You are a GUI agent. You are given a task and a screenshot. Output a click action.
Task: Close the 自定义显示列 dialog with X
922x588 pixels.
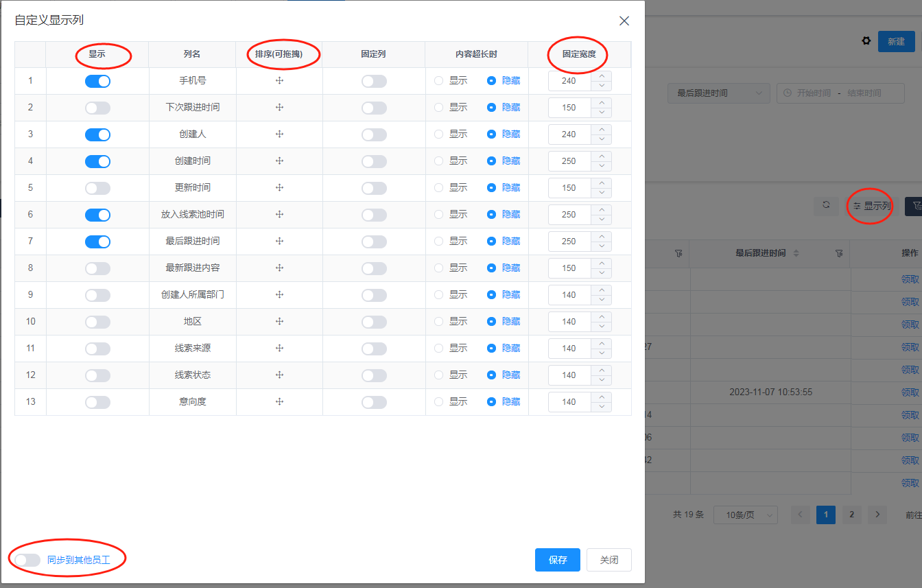(x=624, y=21)
